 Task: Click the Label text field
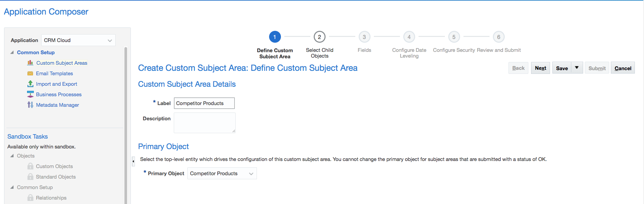[x=204, y=103]
